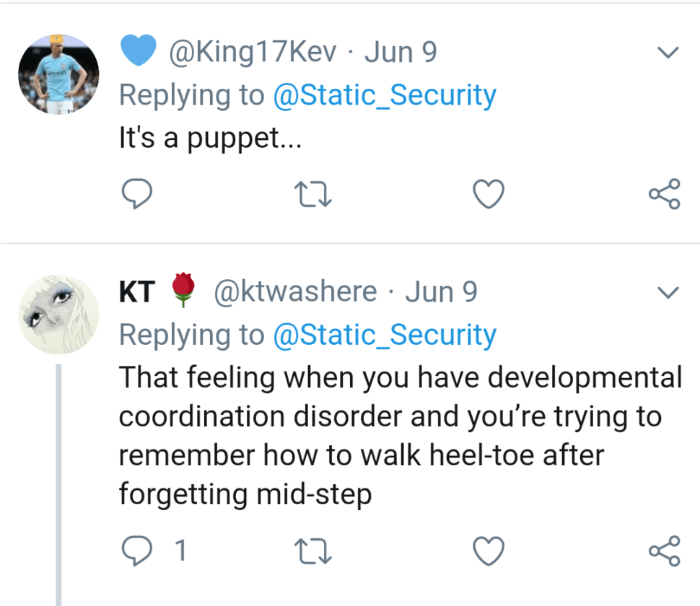This screenshot has width=700, height=606.
Task: Click Jun 9 timestamp on King17Kev's tweet
Action: pos(401,53)
